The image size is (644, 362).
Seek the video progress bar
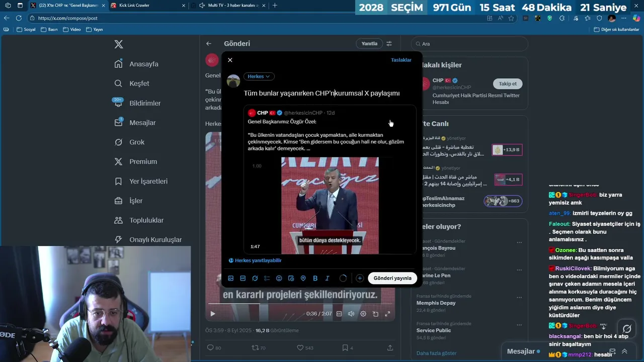[300, 304]
